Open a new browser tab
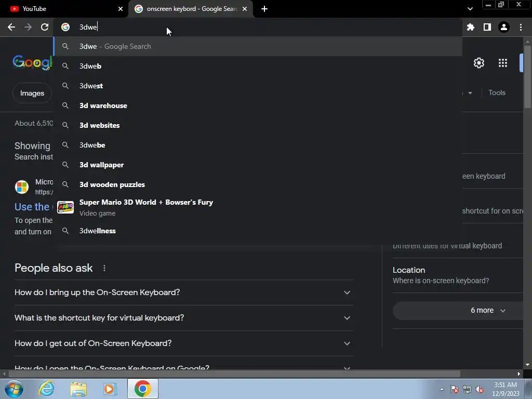This screenshot has height=399, width=532. click(264, 9)
